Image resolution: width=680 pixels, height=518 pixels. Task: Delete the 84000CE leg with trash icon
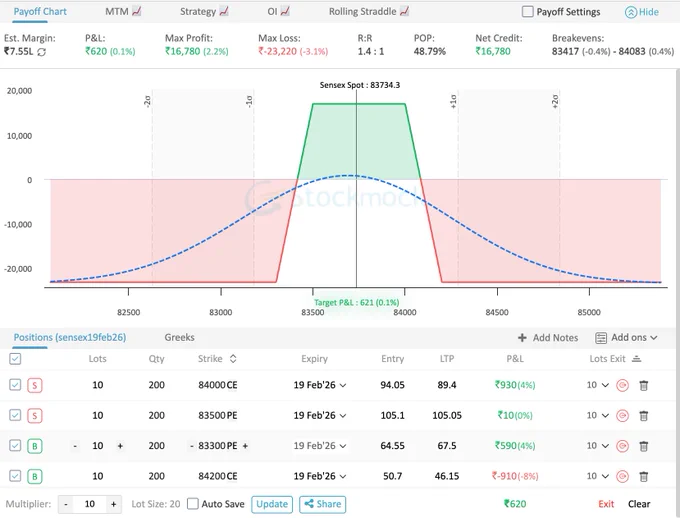coord(644,385)
